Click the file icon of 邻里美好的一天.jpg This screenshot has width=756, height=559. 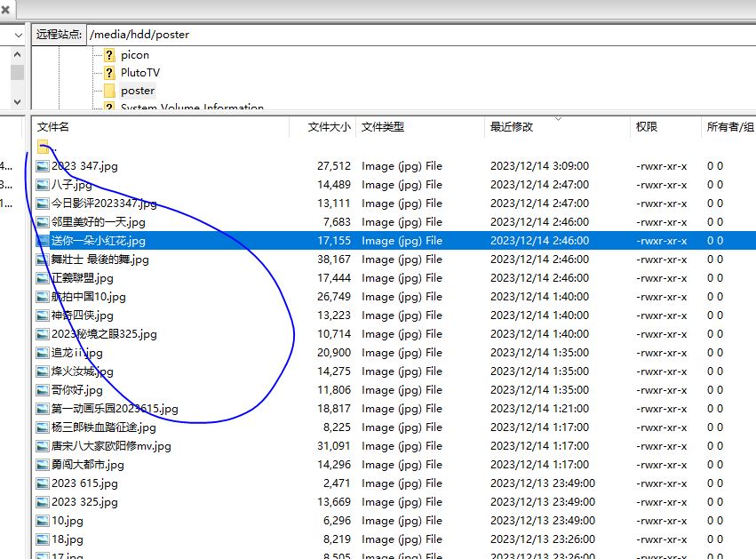[x=43, y=222]
